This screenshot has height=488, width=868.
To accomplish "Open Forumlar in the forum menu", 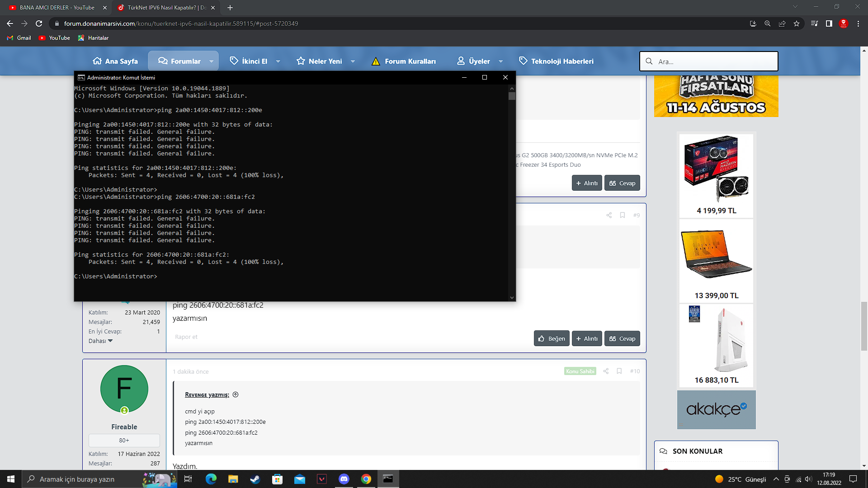I will tap(179, 61).
